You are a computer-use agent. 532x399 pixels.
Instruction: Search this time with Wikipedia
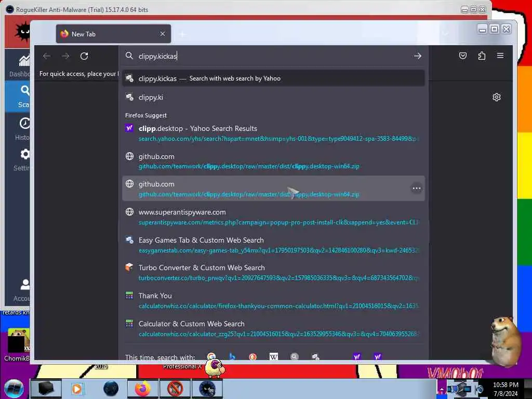tap(273, 356)
